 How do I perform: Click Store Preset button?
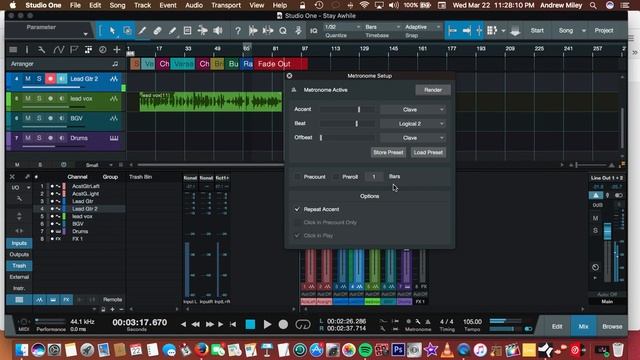pos(388,152)
